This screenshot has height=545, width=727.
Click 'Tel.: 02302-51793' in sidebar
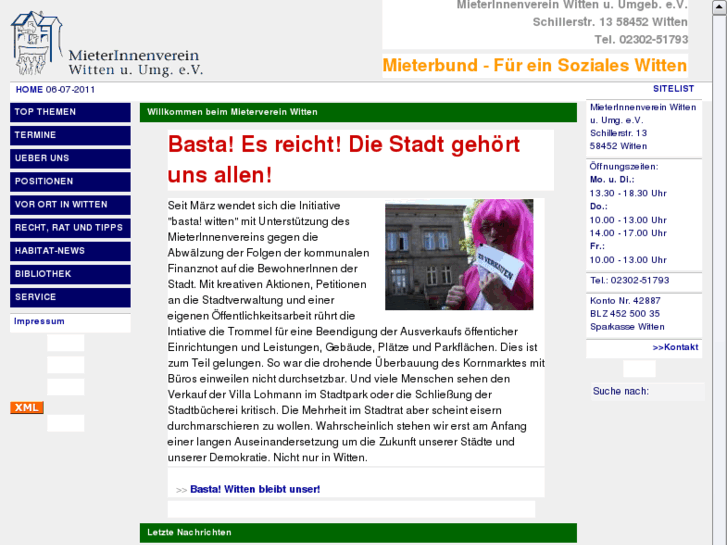point(629,280)
